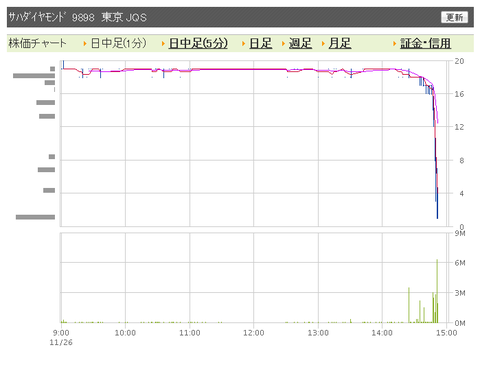Click the orange arrow before 日中足(5分)
480x367 pixels.
(x=163, y=44)
